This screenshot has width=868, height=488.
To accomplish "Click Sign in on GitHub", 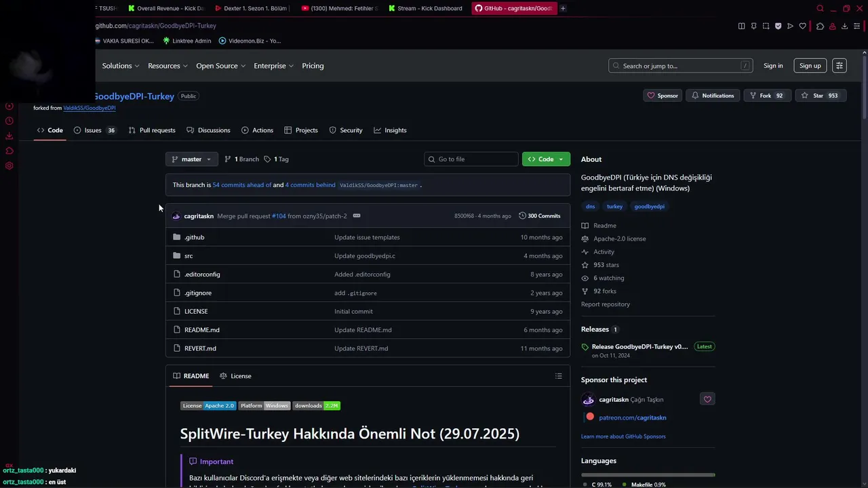I will [x=773, y=66].
